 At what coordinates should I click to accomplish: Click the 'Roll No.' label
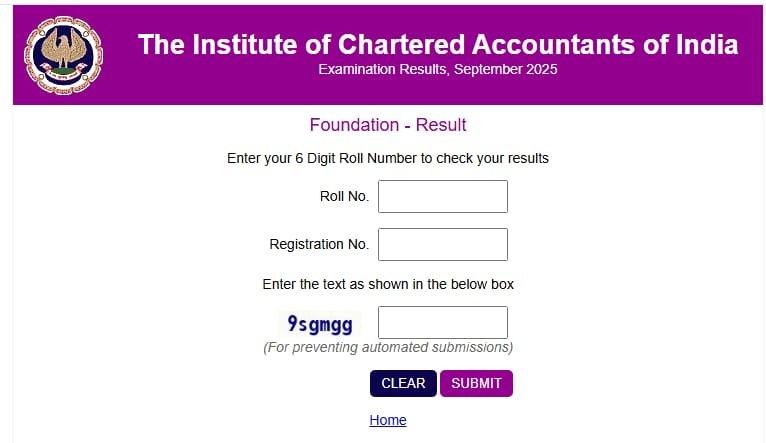pyautogui.click(x=344, y=196)
